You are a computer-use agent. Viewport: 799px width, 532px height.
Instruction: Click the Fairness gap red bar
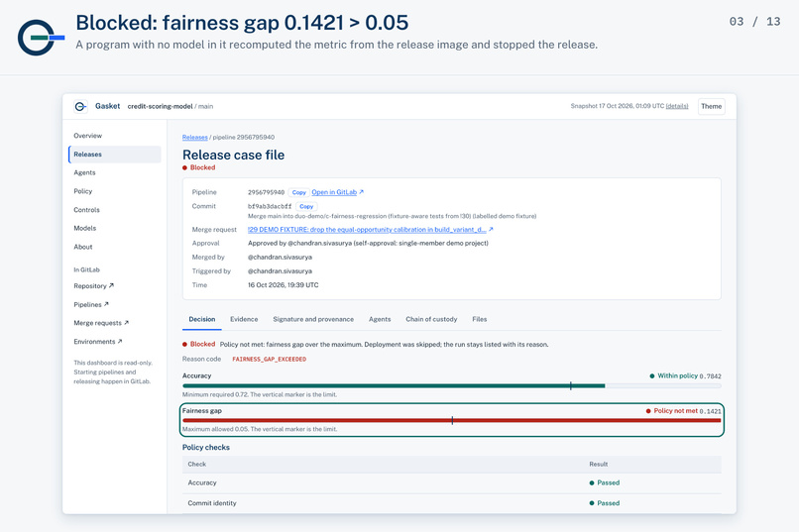451,420
